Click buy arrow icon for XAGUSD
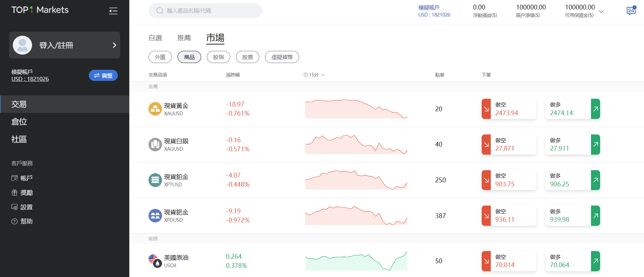 595,145
